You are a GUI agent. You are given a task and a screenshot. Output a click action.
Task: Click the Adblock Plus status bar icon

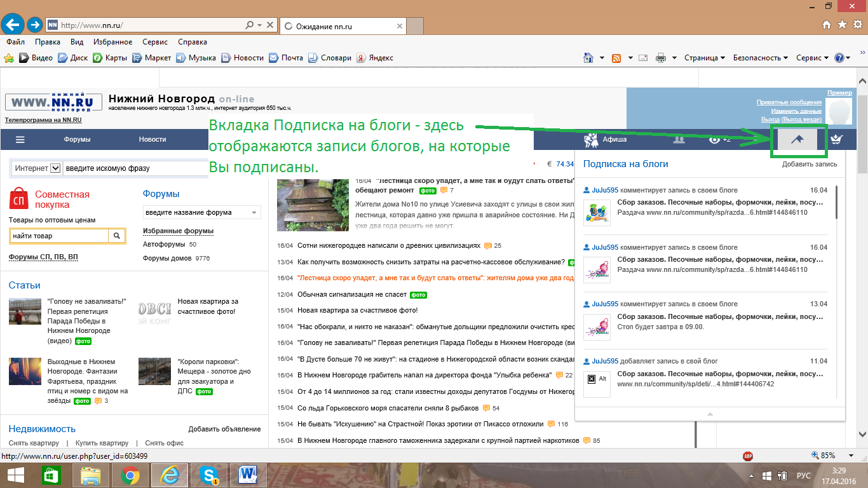(x=748, y=456)
